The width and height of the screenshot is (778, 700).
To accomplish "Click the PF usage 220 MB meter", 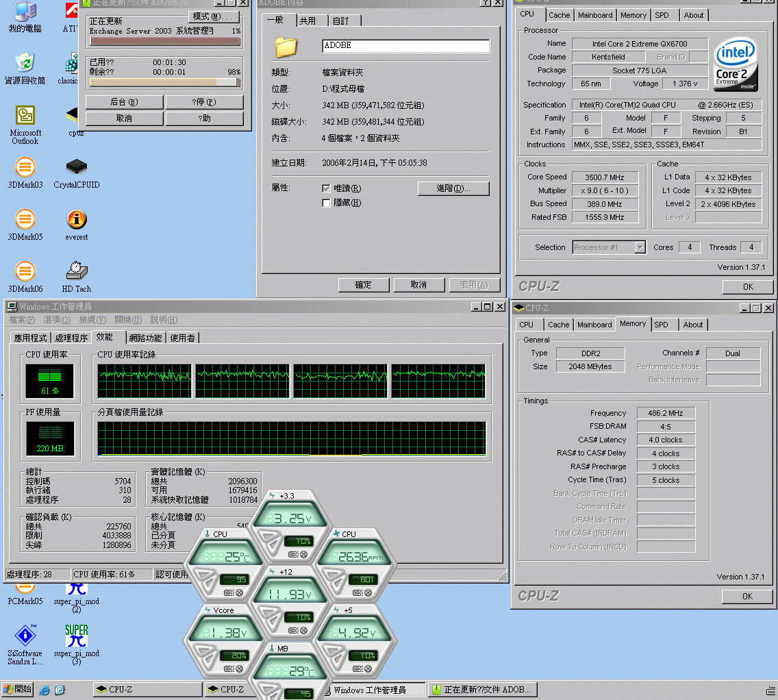I will pos(49,438).
